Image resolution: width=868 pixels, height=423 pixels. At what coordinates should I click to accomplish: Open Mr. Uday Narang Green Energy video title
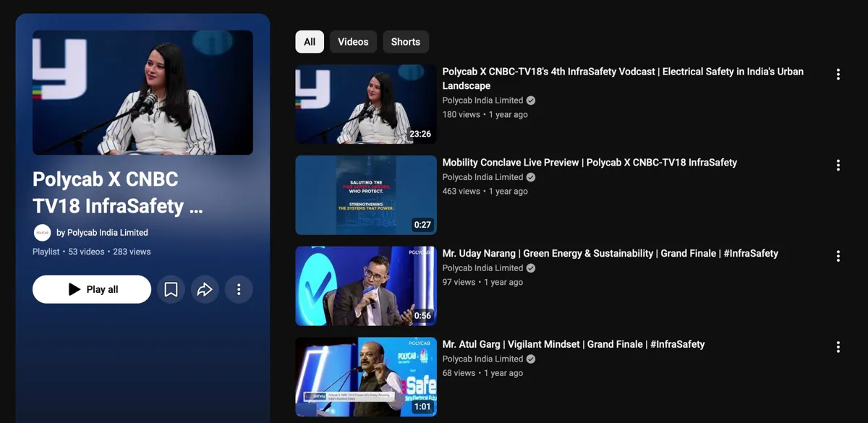tap(610, 254)
